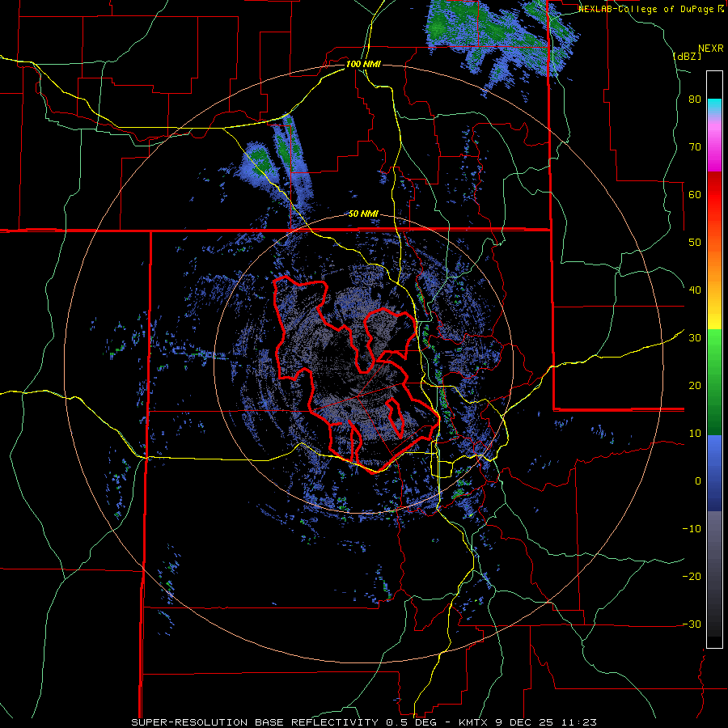Screen dimensions: 728x728
Task: Click the -20 value on the dBZ scale
Action: [692, 576]
